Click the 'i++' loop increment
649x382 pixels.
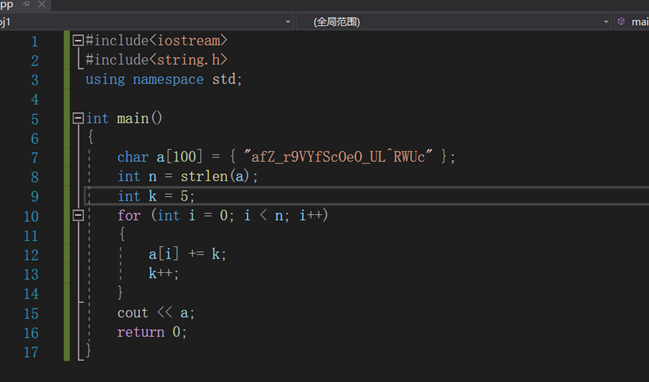(x=310, y=215)
